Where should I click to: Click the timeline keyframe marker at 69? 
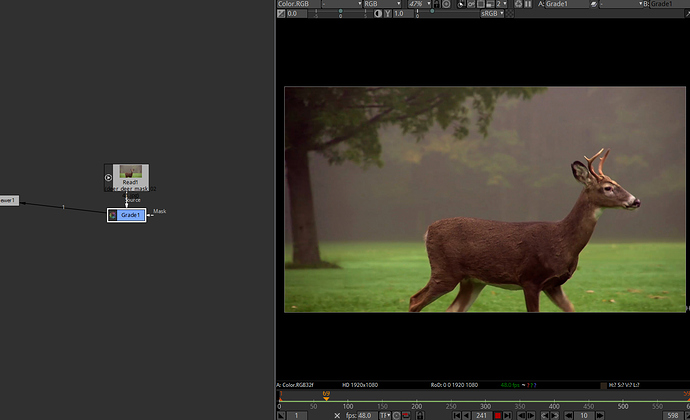click(326, 398)
